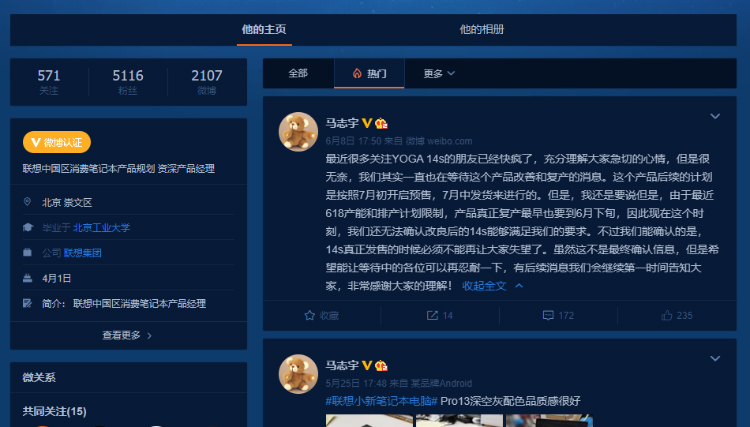Click the 微关系 panel heading
Image resolution: width=750 pixels, height=427 pixels.
point(39,377)
